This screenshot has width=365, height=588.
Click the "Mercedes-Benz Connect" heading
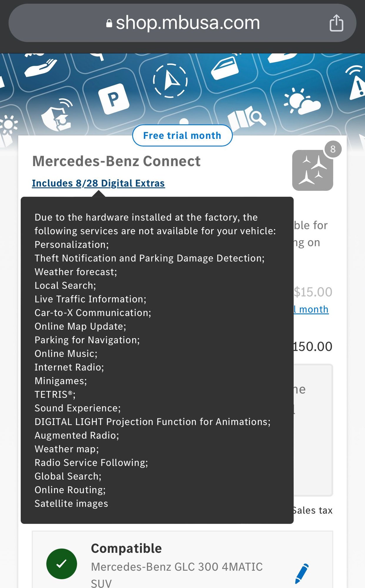116,161
